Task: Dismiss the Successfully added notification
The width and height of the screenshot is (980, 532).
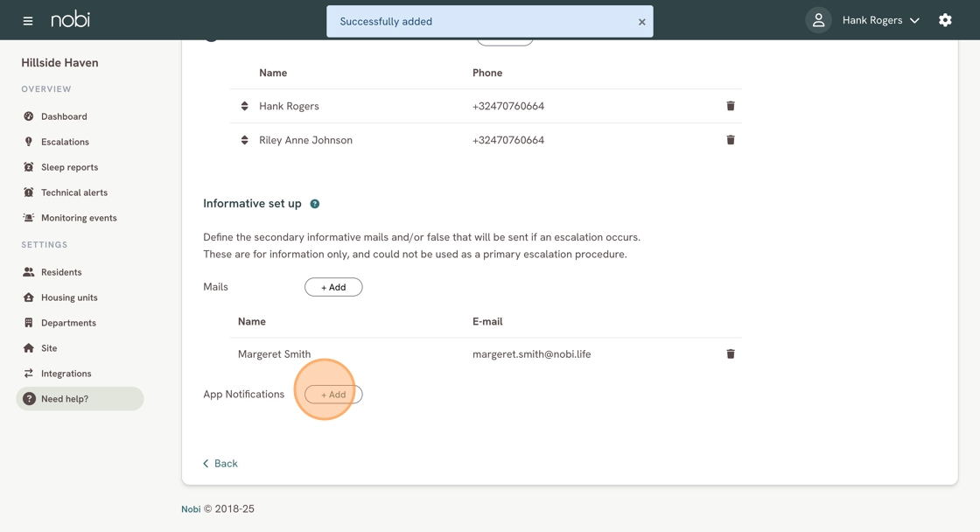Action: [x=641, y=22]
